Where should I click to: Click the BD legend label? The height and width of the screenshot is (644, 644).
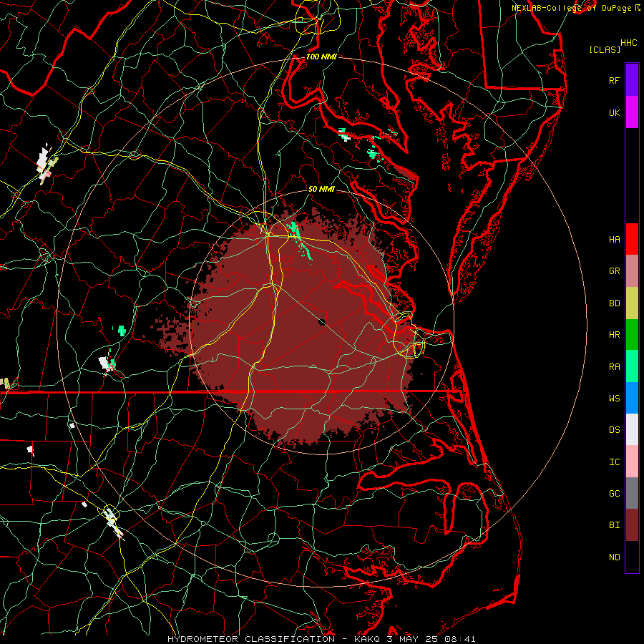[x=615, y=303]
